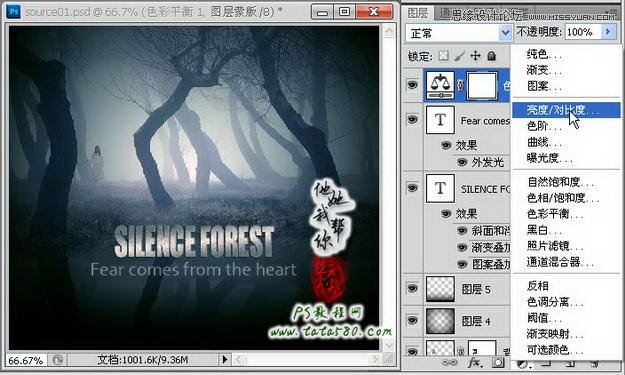Image resolution: width=625 pixels, height=375 pixels.
Task: Select the color balance layer mask thumbnail
Action: [x=482, y=85]
